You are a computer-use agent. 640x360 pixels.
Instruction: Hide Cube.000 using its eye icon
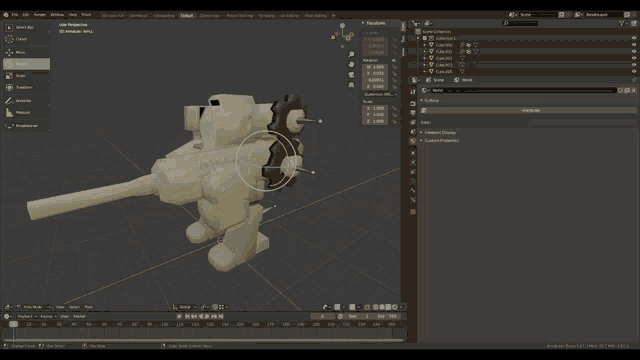coord(634,45)
